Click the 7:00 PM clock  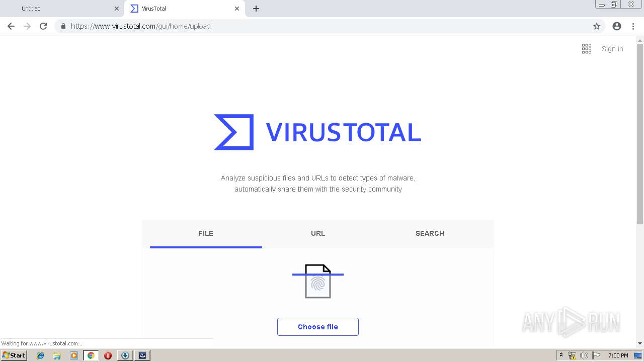[618, 355]
